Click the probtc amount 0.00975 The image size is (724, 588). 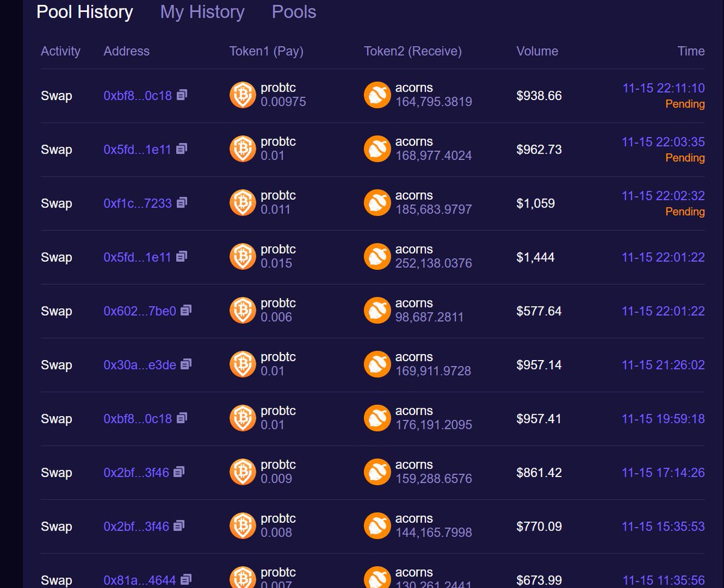click(283, 102)
